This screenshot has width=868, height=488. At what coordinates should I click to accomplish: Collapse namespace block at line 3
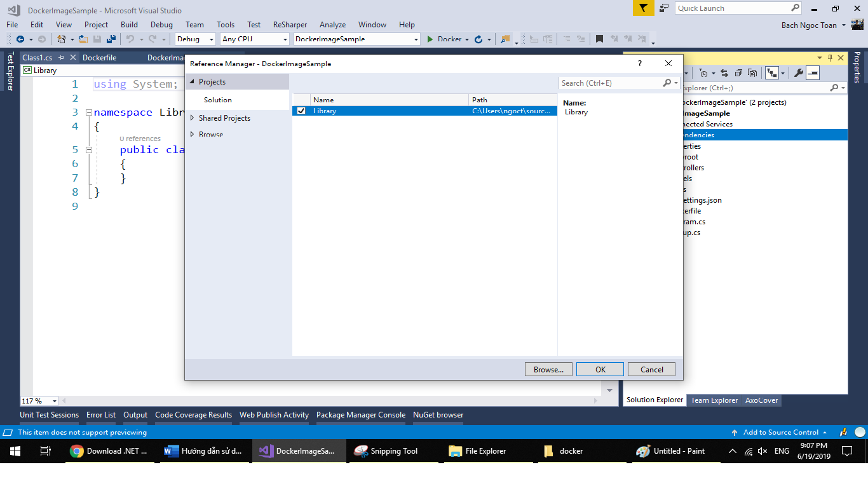point(89,112)
